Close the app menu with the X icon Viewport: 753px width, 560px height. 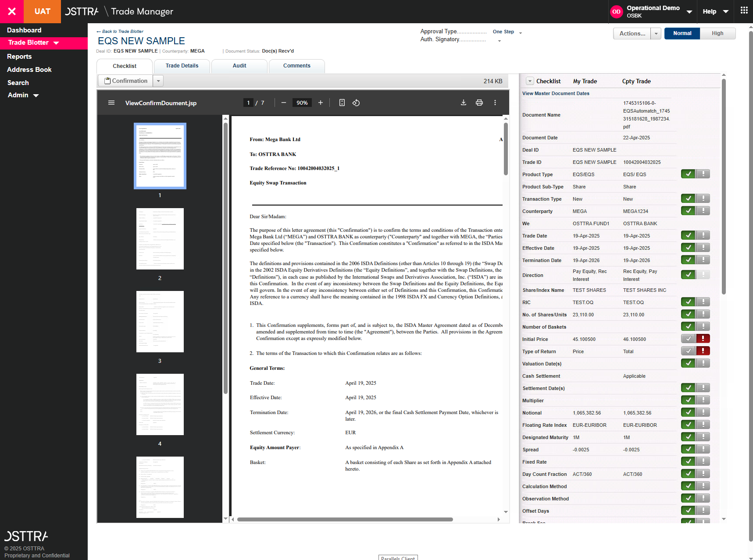pos(12,11)
